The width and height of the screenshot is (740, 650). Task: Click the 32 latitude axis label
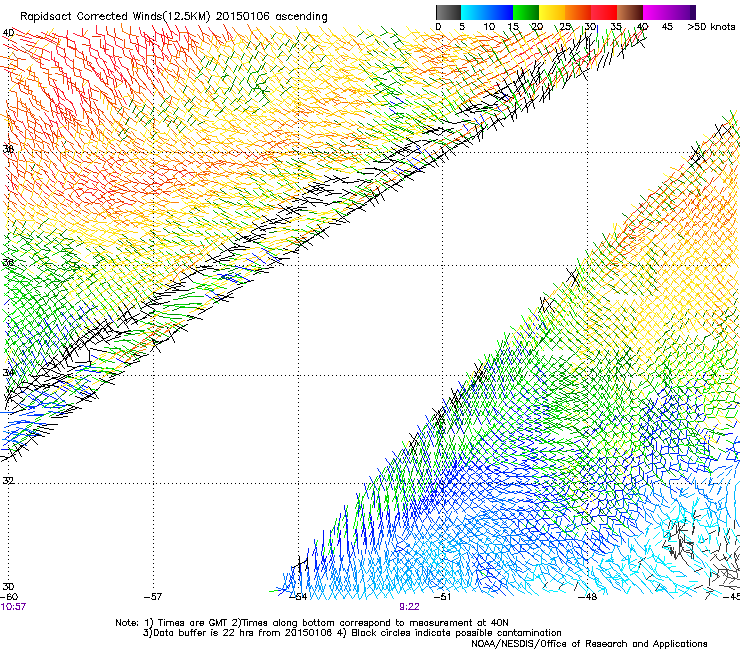pos(8,481)
